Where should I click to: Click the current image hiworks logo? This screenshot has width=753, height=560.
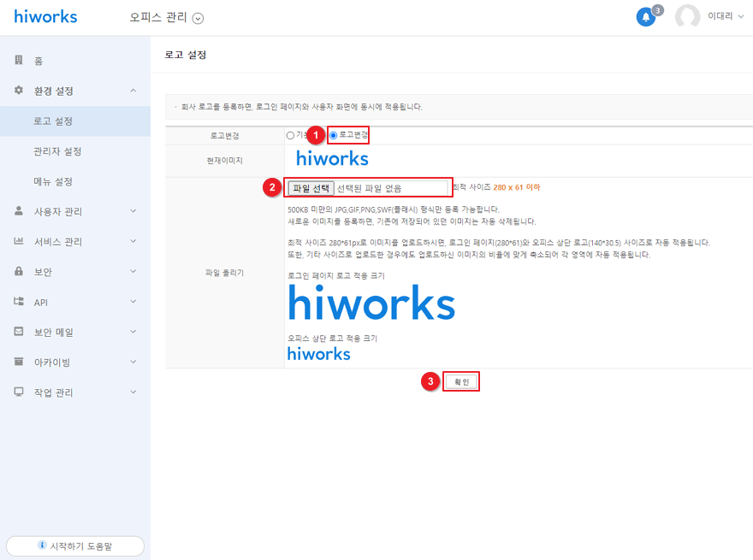[x=332, y=158]
